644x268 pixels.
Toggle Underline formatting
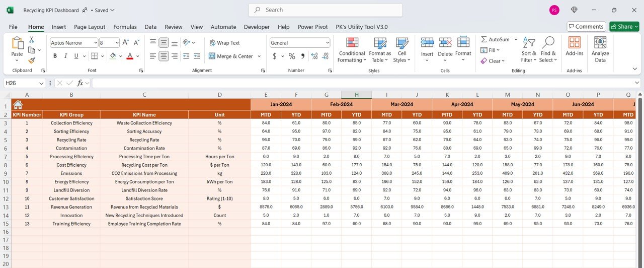pos(76,56)
